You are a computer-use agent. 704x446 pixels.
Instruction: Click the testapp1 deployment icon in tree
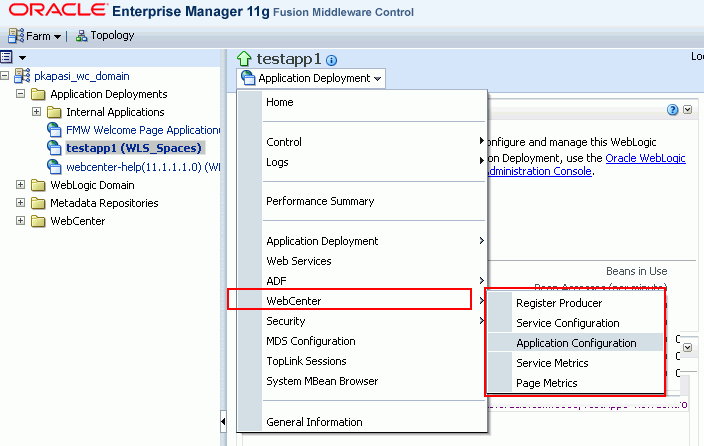pyautogui.click(x=54, y=148)
